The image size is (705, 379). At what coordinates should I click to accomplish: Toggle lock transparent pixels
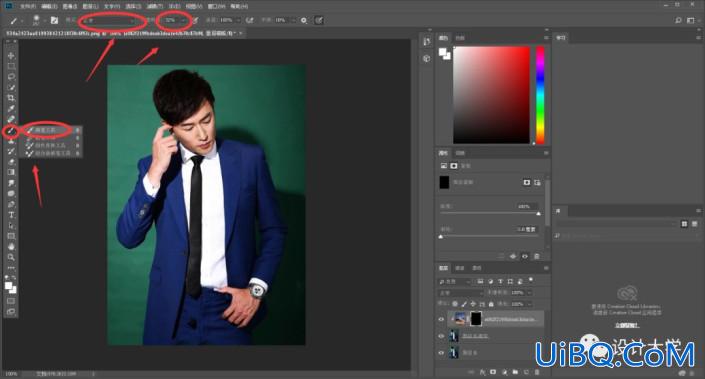point(455,304)
